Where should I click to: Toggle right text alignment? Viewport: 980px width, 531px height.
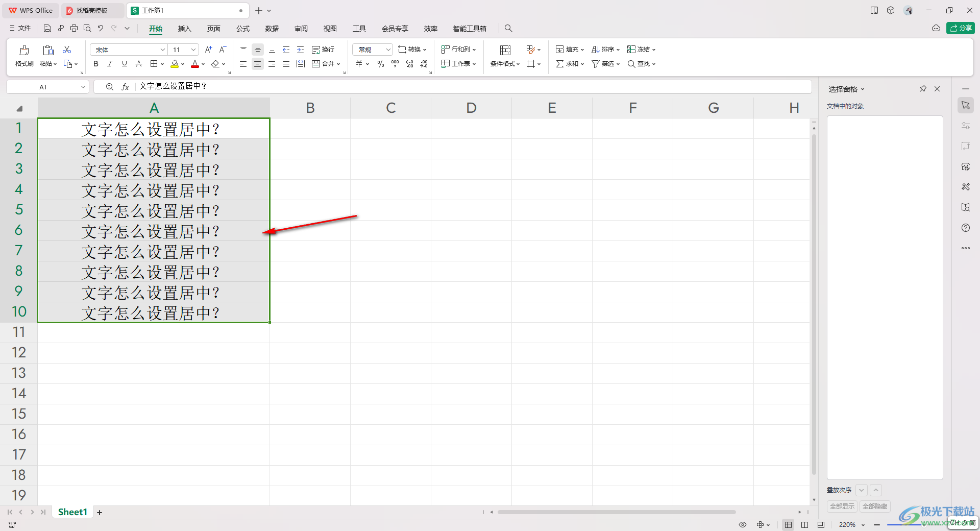tap(272, 64)
